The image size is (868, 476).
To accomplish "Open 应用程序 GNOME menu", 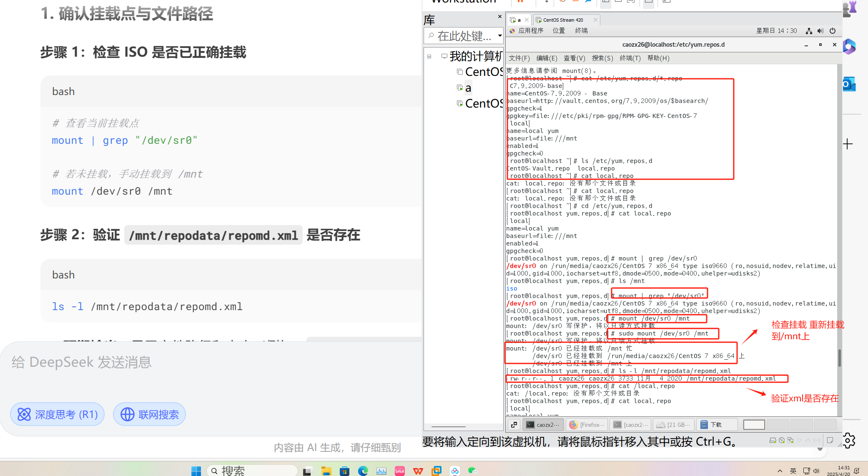I will coord(530,30).
